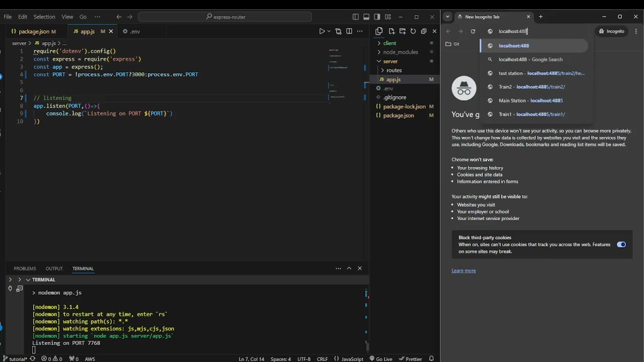The image size is (644, 362).
Task: Refresh the Explorer file tree
Action: (413, 31)
